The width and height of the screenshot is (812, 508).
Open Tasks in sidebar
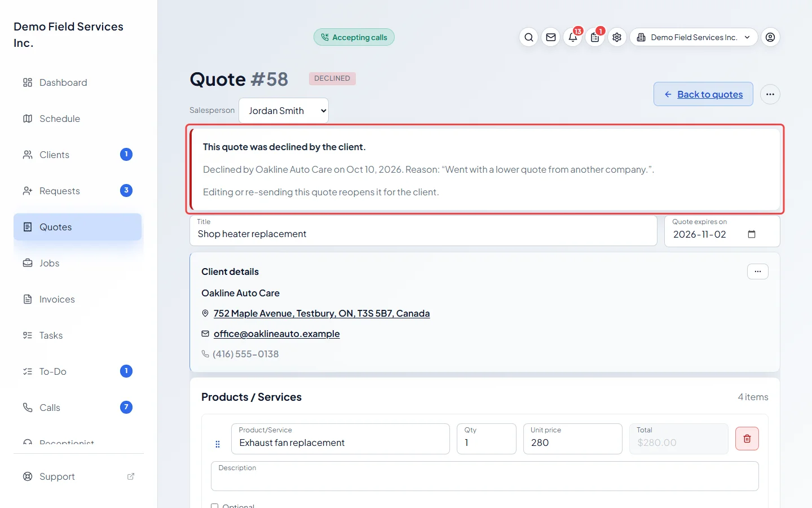(x=78, y=335)
